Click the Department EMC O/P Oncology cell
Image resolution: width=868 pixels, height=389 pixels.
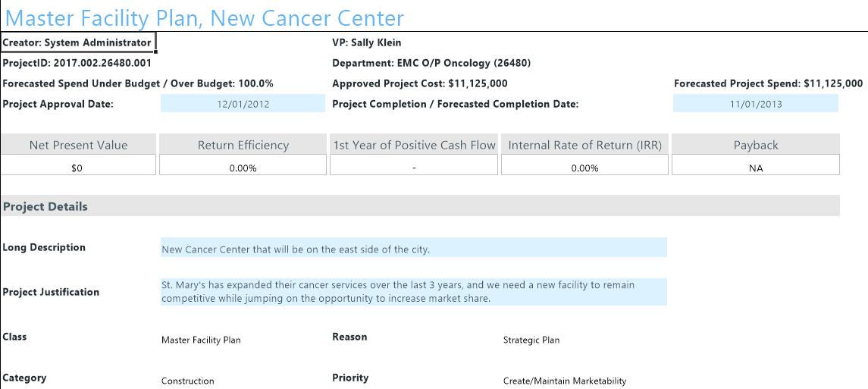[431, 64]
